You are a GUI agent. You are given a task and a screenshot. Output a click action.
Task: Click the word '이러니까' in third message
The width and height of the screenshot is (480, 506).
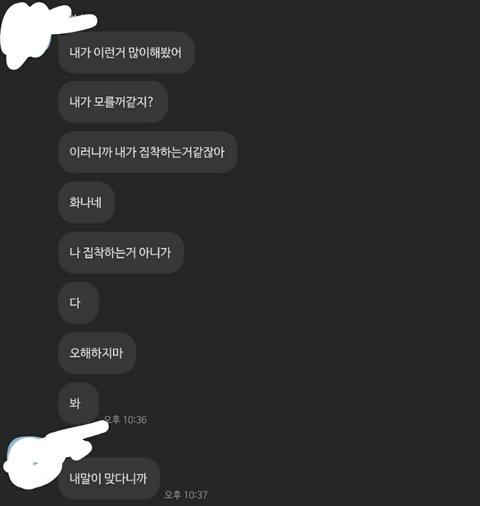[x=91, y=152]
